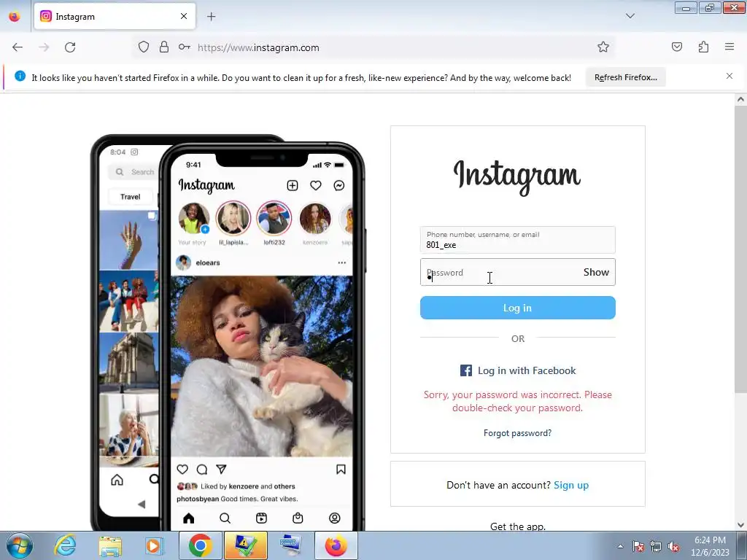This screenshot has height=560, width=747.
Task: Click the home icon in phone mockup bottom bar
Action: [x=189, y=518]
